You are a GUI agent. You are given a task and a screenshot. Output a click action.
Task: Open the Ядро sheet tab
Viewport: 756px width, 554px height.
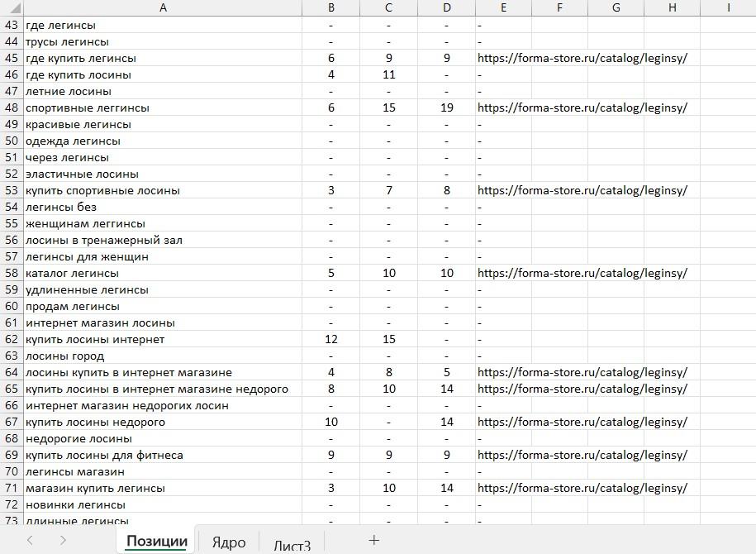(x=229, y=542)
